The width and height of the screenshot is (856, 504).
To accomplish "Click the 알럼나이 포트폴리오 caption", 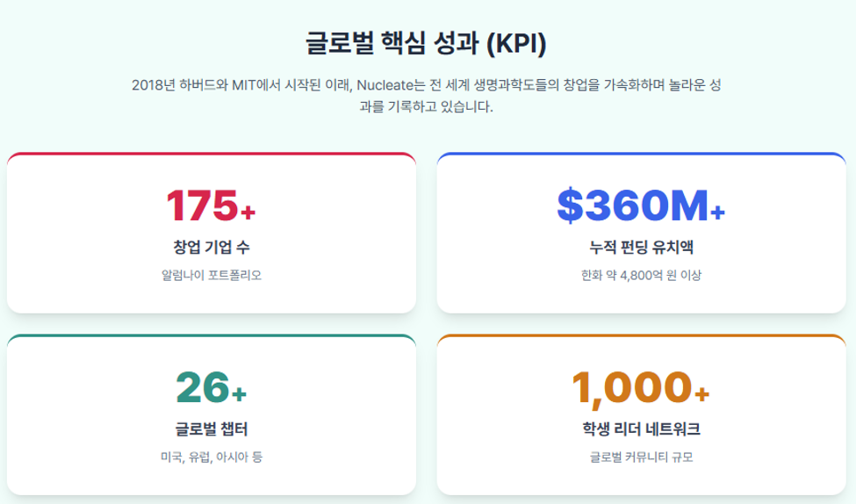I will coord(212,275).
